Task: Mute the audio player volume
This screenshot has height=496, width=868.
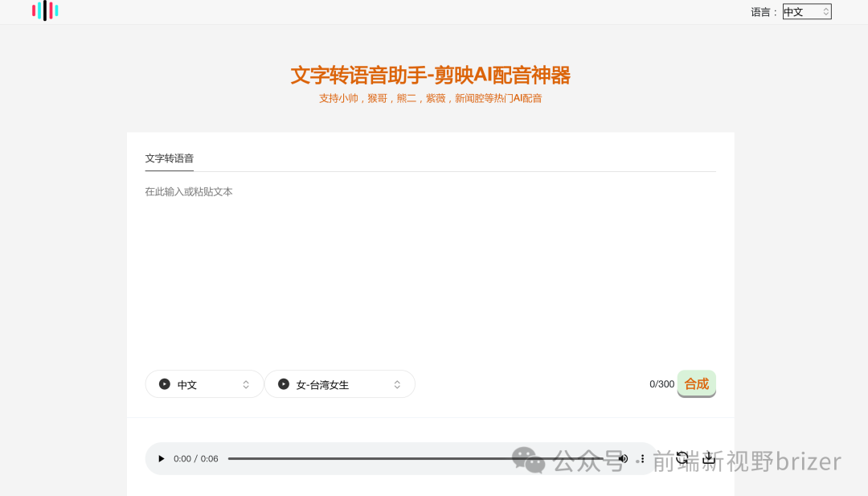Action: coord(624,458)
